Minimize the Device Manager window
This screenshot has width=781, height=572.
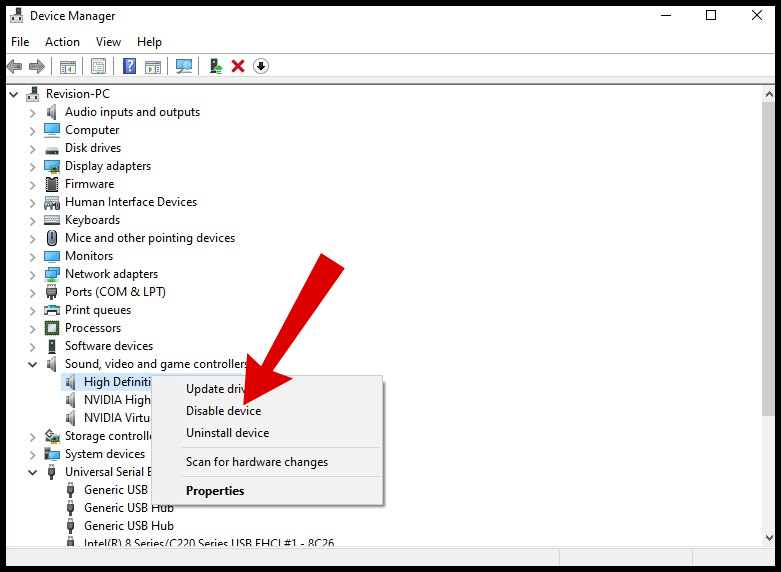click(666, 15)
